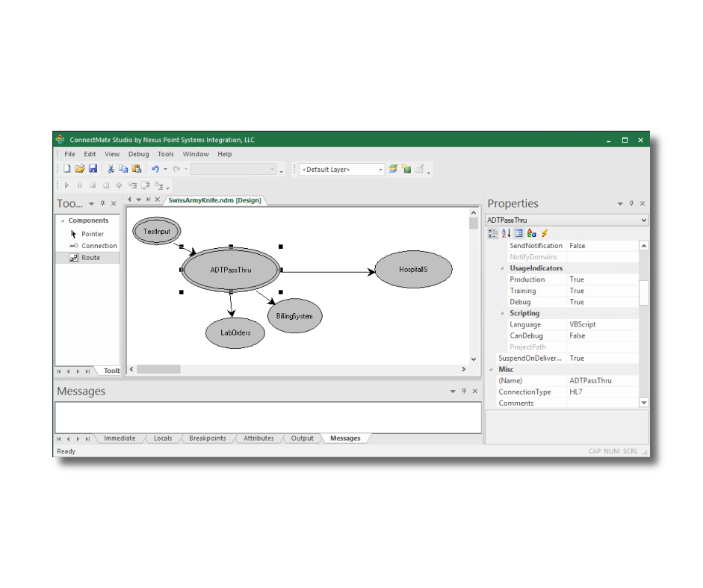Open the layers manager stacked icon
The width and height of the screenshot is (703, 588).
click(393, 169)
